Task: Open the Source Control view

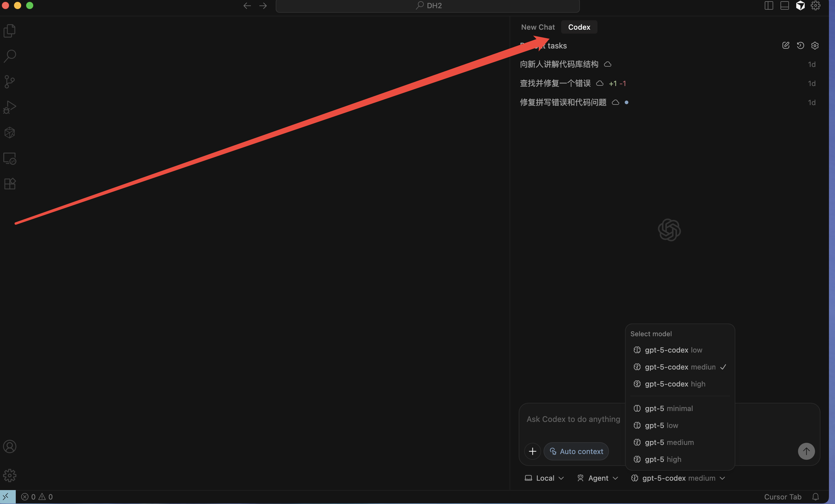Action: [x=9, y=82]
